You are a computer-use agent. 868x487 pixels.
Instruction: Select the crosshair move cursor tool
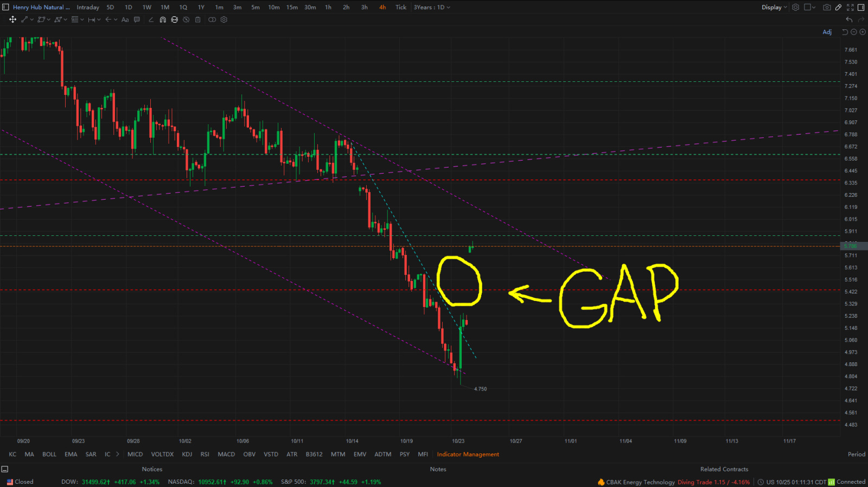[12, 20]
